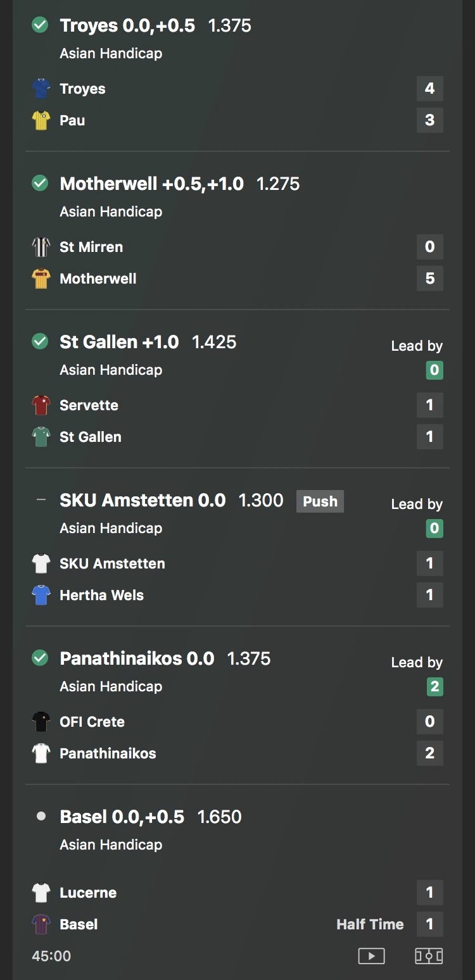Click the 45:00 match clock
Image resolution: width=475 pixels, height=980 pixels.
pyautogui.click(x=51, y=956)
